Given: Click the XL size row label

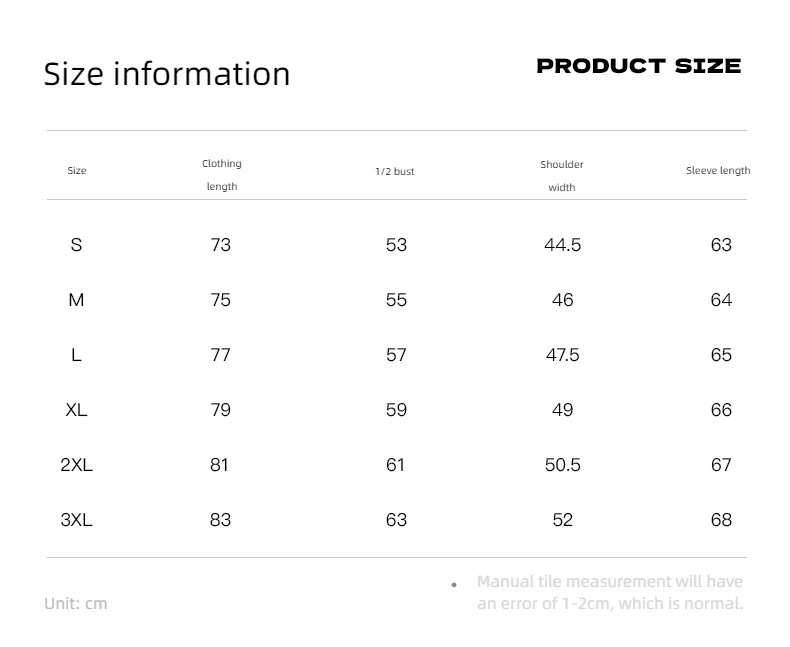Looking at the screenshot, I should pos(76,410).
